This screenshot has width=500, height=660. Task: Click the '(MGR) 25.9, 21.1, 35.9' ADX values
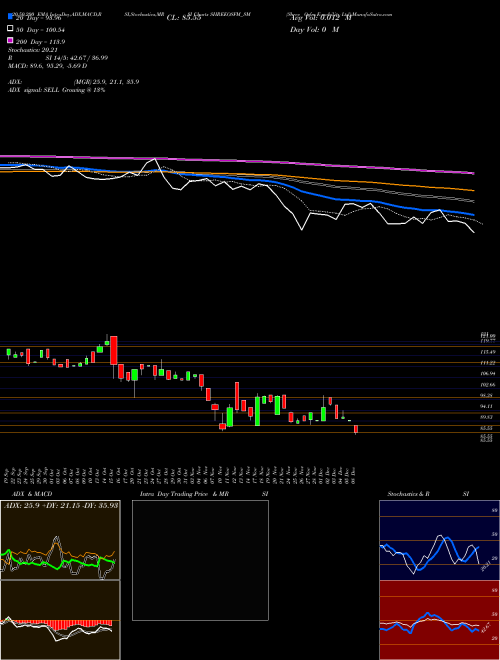tap(106, 82)
